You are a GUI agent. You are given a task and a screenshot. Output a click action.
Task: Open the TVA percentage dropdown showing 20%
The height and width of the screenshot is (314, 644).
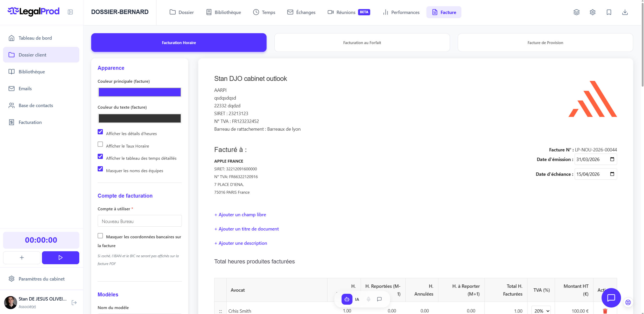(541, 311)
